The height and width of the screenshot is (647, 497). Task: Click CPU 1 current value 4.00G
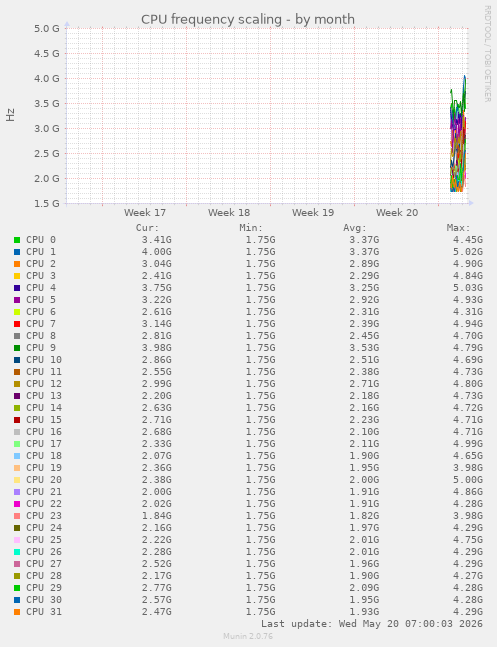[156, 252]
